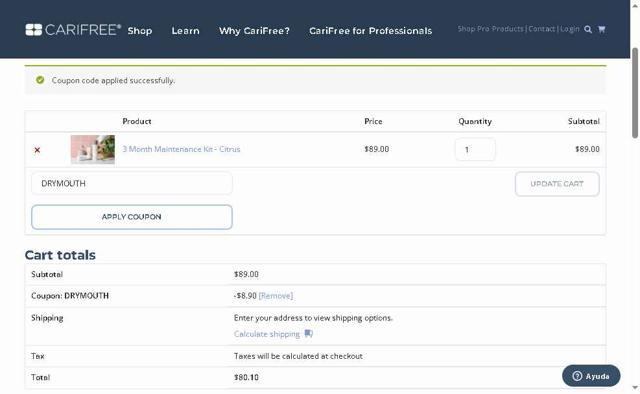This screenshot has width=640, height=394.
Task: Remove the DRYMOUTH coupon
Action: tap(276, 296)
